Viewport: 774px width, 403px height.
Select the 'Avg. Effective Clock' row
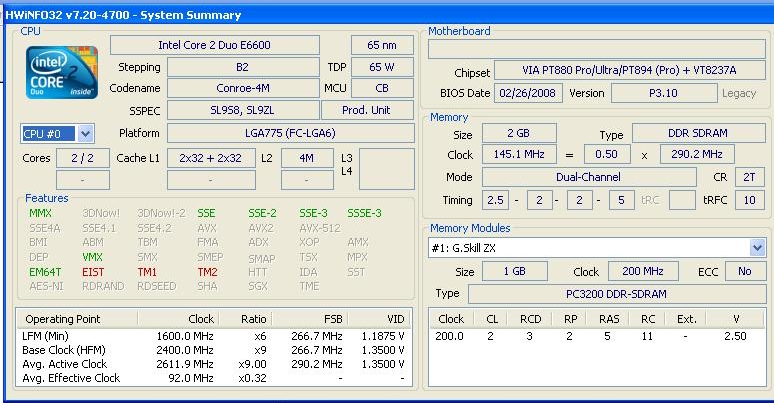coord(214,378)
